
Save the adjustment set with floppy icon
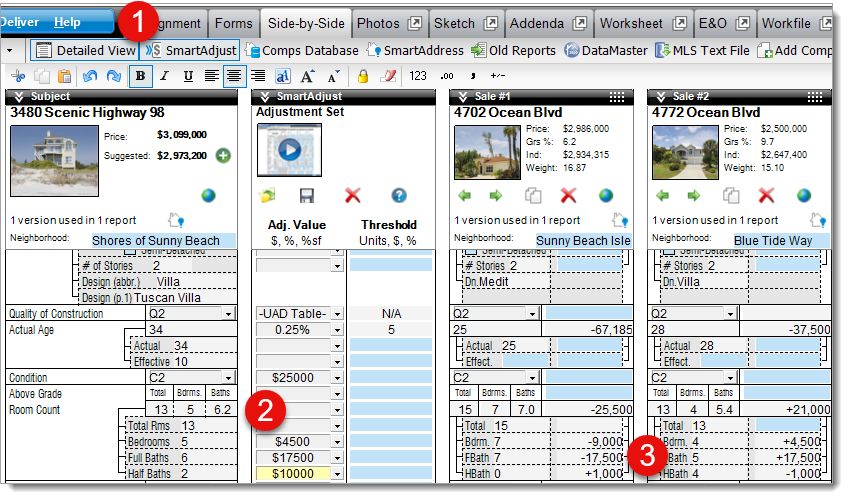pyautogui.click(x=307, y=196)
